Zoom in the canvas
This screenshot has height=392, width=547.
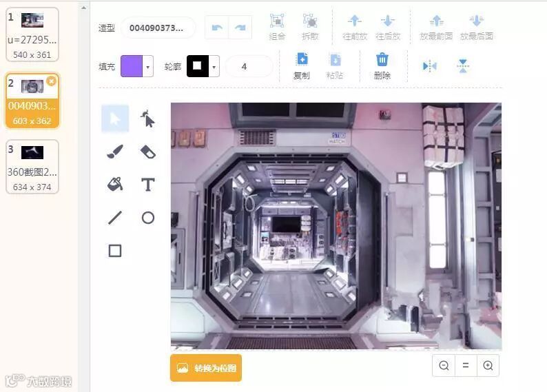click(488, 366)
